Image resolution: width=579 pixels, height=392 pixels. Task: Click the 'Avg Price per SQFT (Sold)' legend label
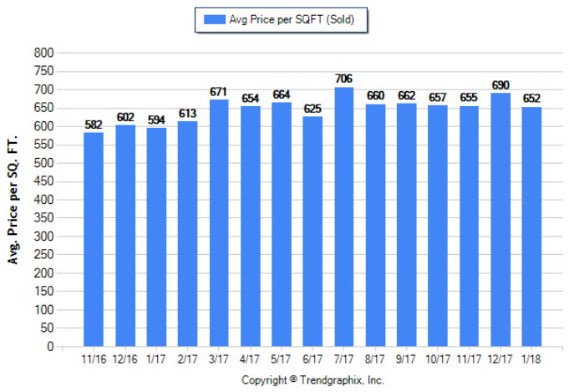click(x=297, y=20)
